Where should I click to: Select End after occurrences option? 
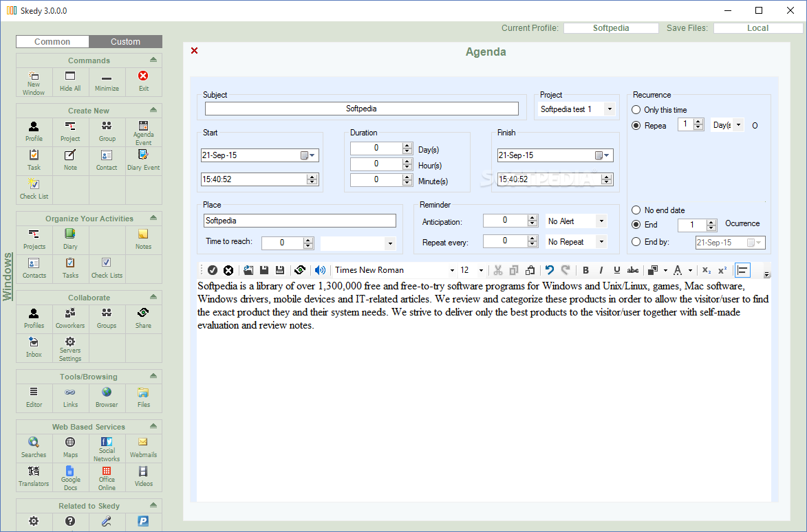[x=636, y=225]
